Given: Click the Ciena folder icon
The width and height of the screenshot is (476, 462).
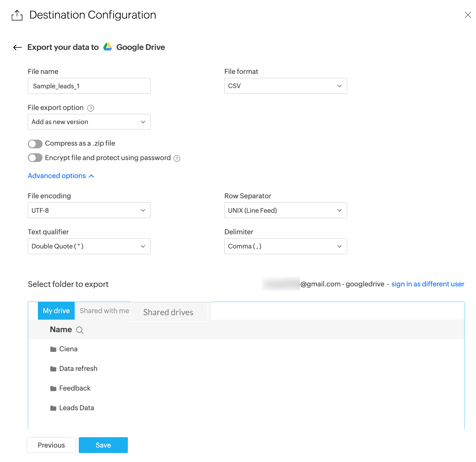Looking at the screenshot, I should coord(53,349).
